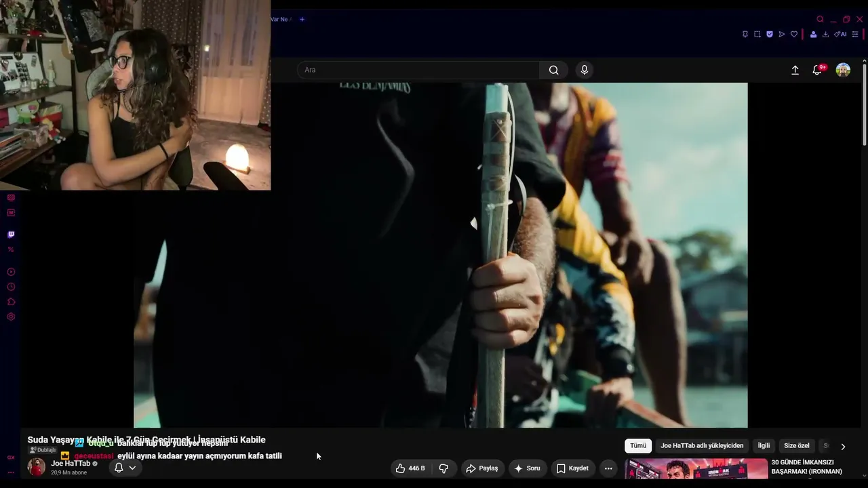Open the AI assistant toolbar button
The image size is (868, 488).
(840, 34)
